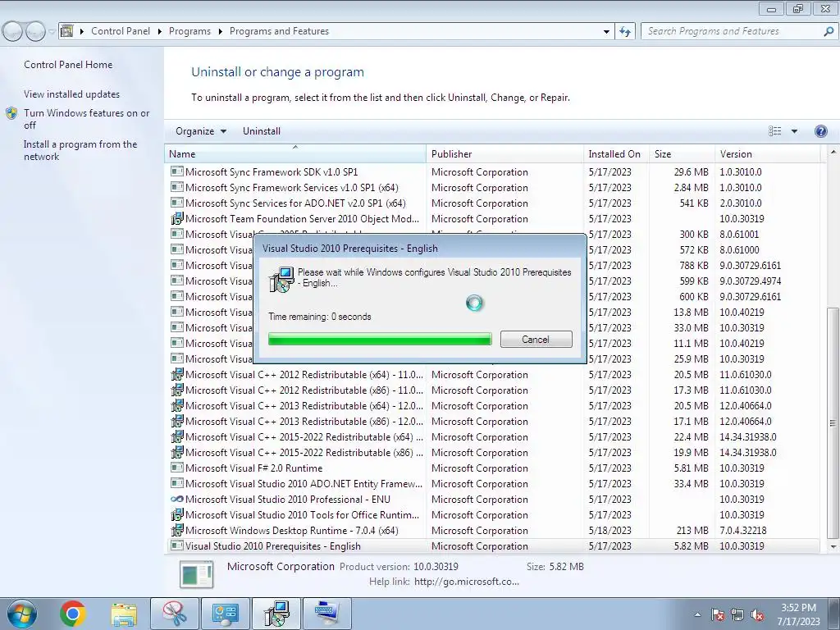Click the on-screen keyboard taskbar icon
This screenshot has height=630, width=840.
point(326,614)
